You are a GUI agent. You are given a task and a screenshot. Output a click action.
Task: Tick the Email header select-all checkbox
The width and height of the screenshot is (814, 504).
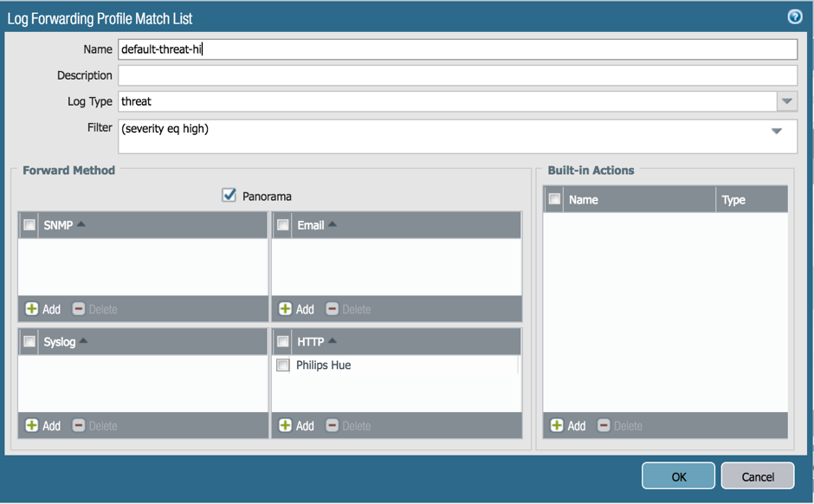pyautogui.click(x=283, y=225)
